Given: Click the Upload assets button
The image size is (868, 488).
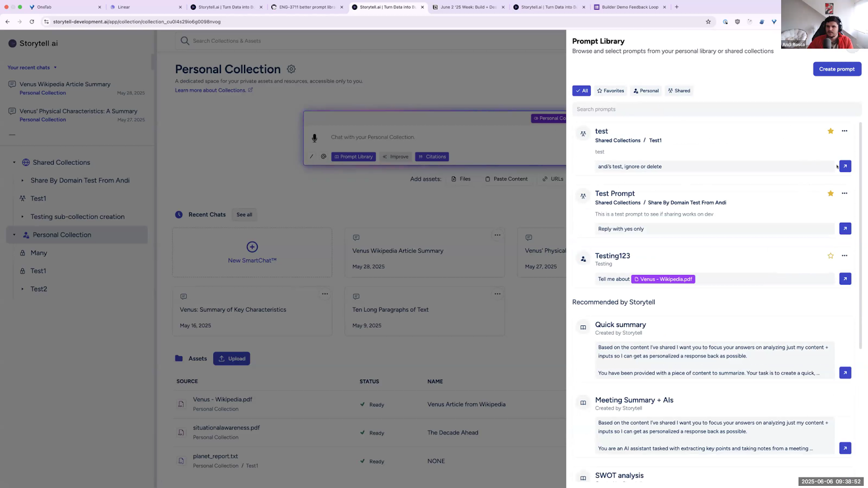Looking at the screenshot, I should (232, 358).
